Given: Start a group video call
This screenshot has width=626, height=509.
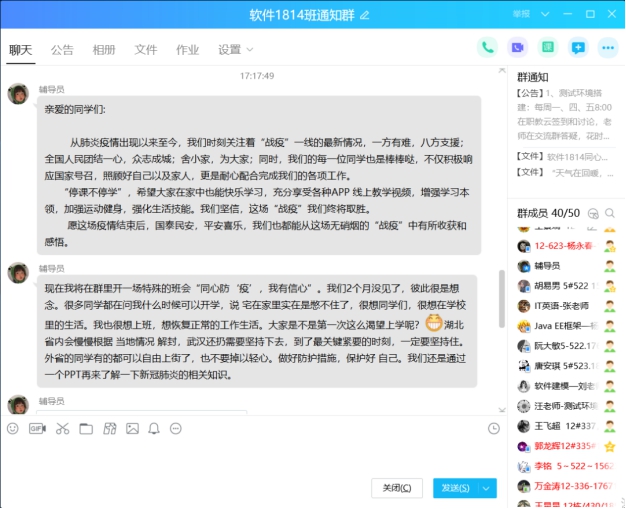Looking at the screenshot, I should click(x=517, y=47).
